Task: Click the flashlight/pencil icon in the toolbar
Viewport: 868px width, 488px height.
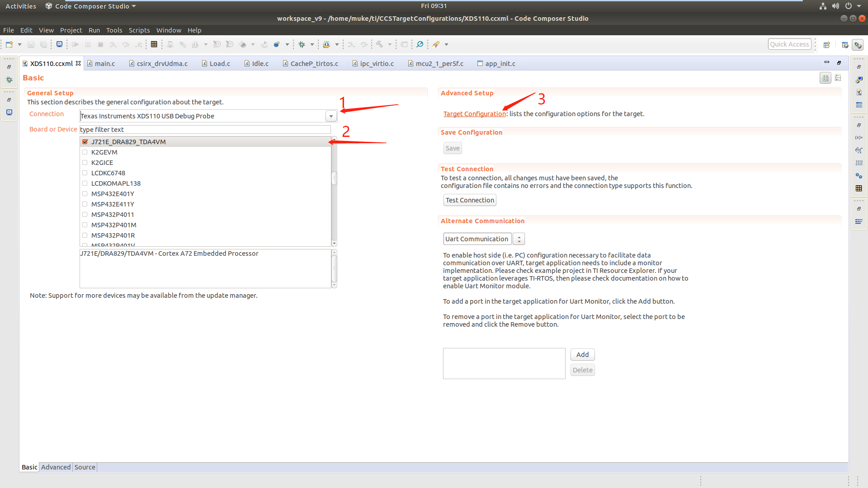Action: point(436,44)
